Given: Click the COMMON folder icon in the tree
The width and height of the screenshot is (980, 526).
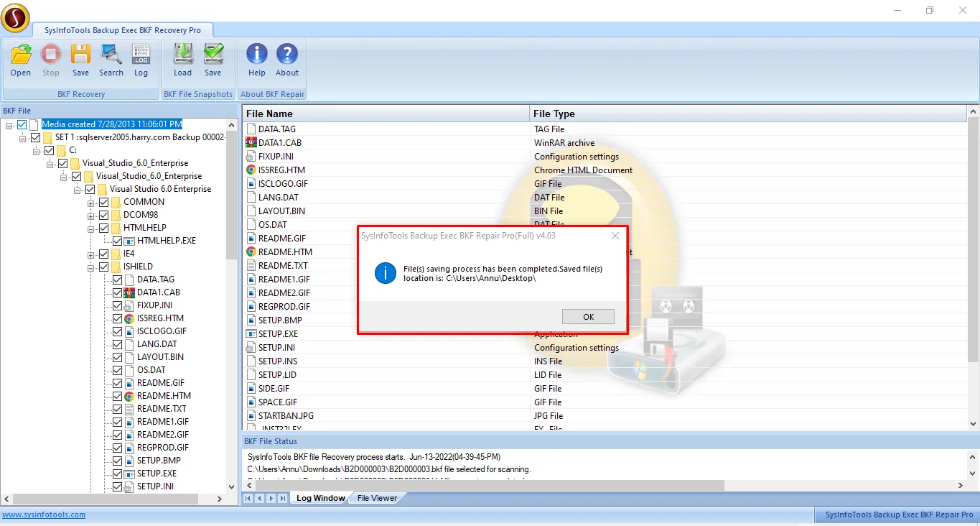Looking at the screenshot, I should [116, 202].
